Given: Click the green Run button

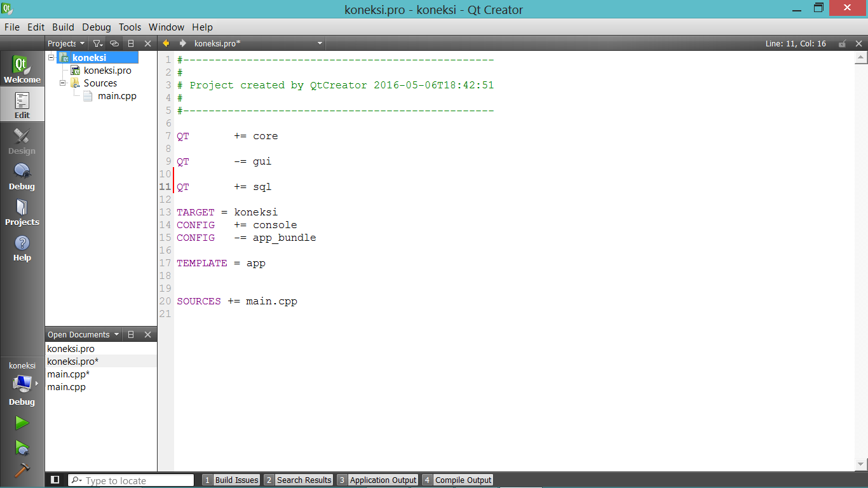Looking at the screenshot, I should point(22,423).
